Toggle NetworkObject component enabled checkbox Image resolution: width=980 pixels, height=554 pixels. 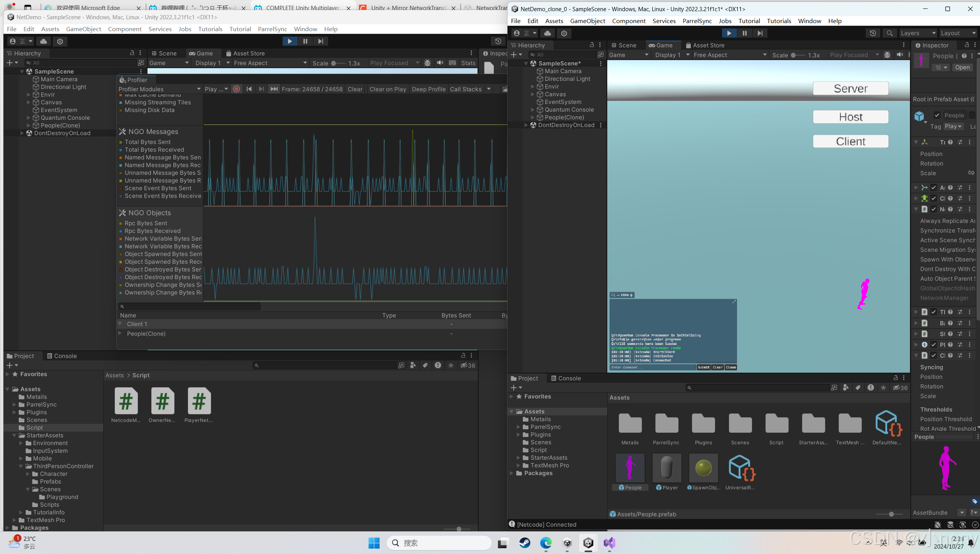pos(933,209)
